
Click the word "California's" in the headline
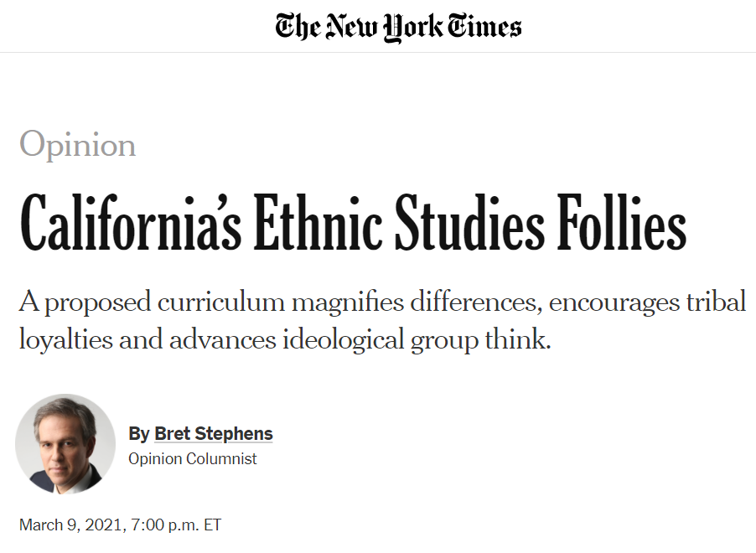tap(130, 223)
